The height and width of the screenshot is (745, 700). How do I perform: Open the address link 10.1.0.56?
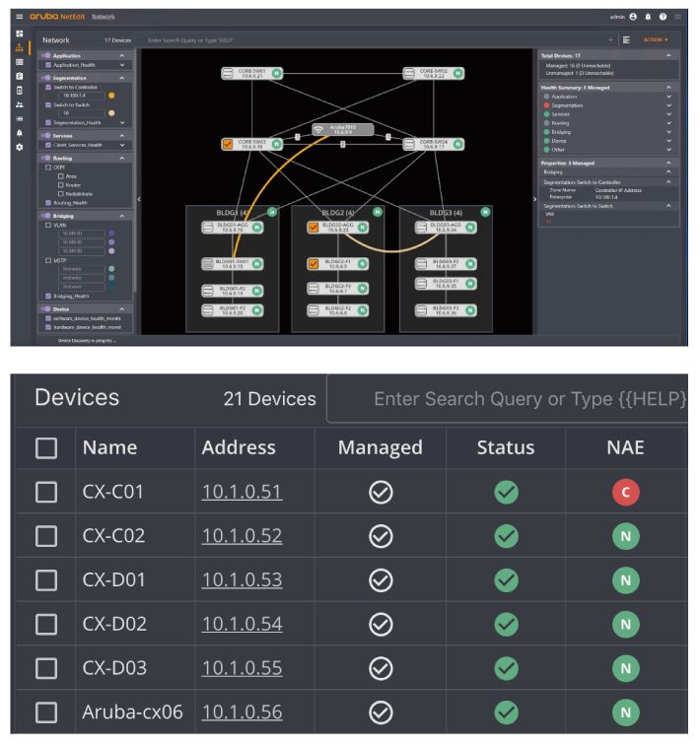tap(242, 712)
